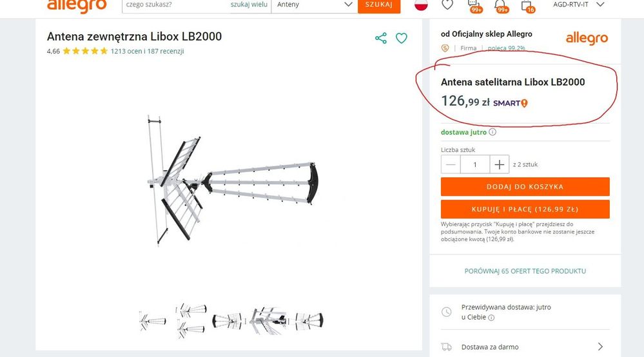644x357 pixels.
Task: Open the messages icon with 99+ badge
Action: 474,5
